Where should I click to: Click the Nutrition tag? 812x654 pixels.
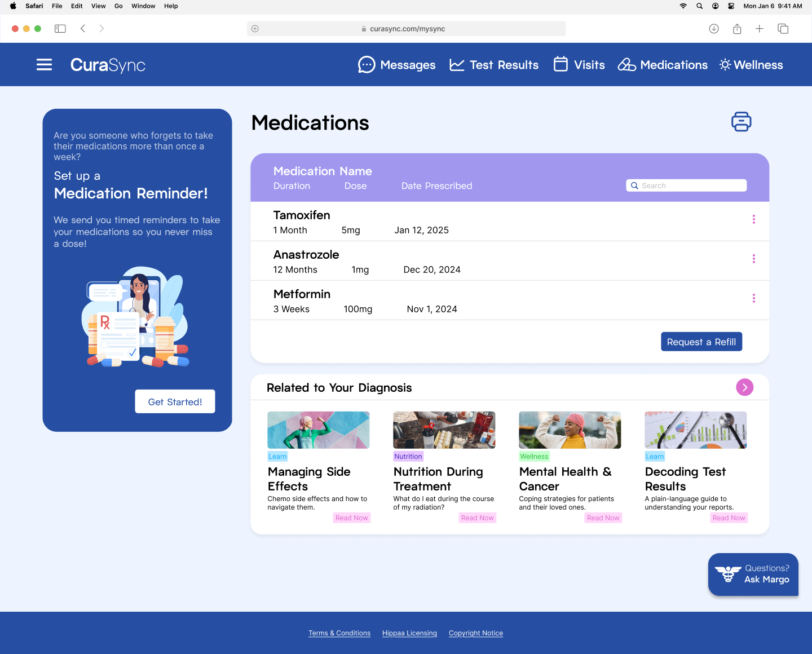click(x=408, y=457)
